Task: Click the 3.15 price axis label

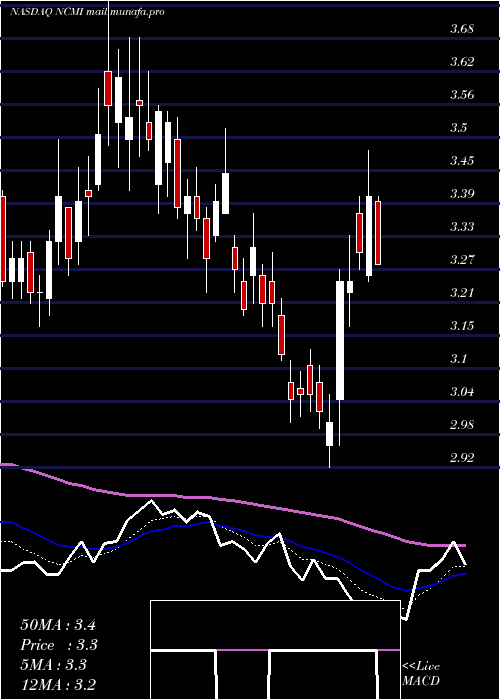Action: (461, 326)
